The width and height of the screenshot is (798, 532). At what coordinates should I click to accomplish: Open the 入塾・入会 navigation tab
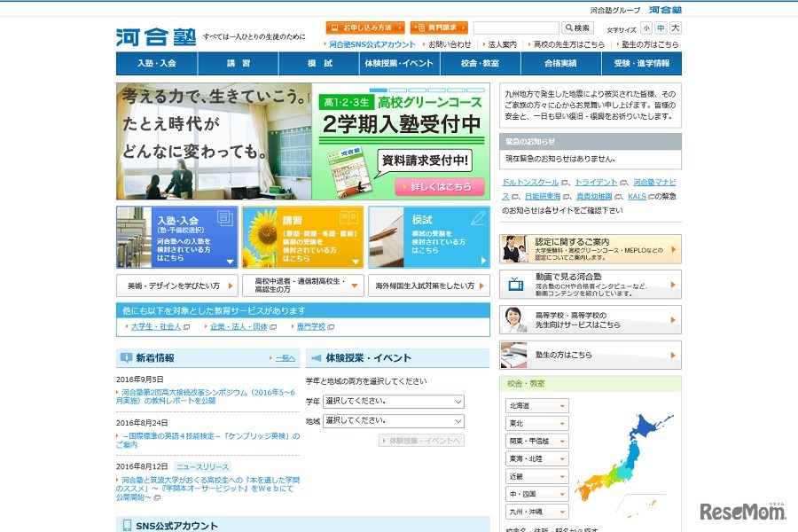[156, 63]
